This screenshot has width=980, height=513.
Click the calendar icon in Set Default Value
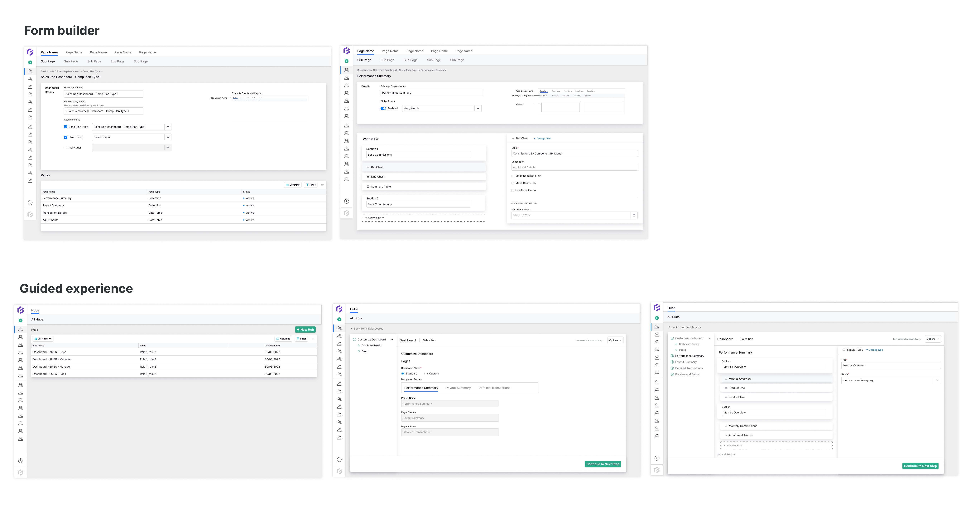point(634,215)
